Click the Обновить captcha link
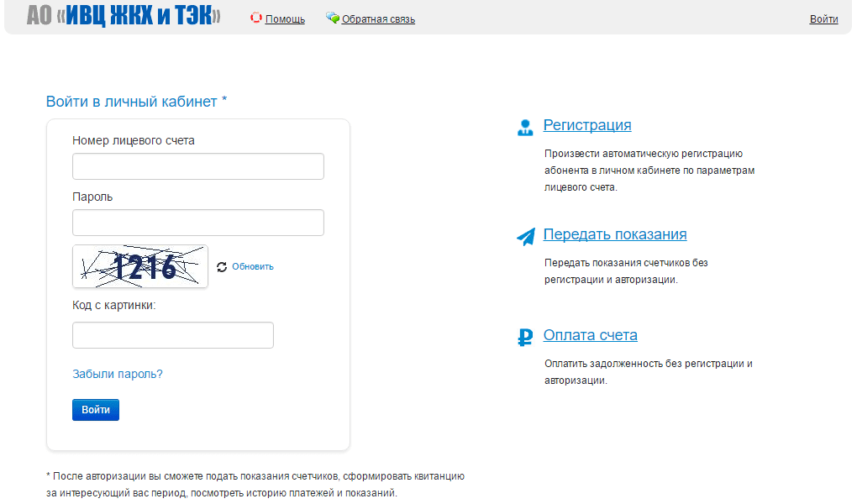 pos(253,267)
